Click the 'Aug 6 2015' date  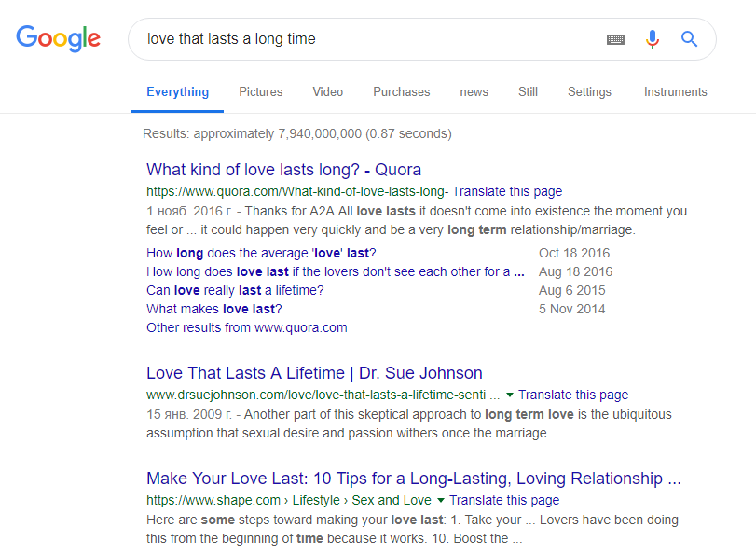[x=571, y=290]
